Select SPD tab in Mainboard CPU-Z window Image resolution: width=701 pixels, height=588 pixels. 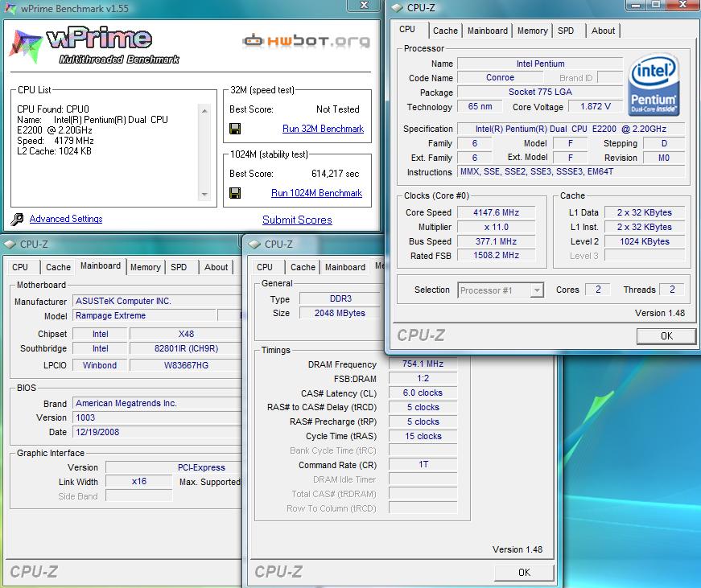[179, 267]
